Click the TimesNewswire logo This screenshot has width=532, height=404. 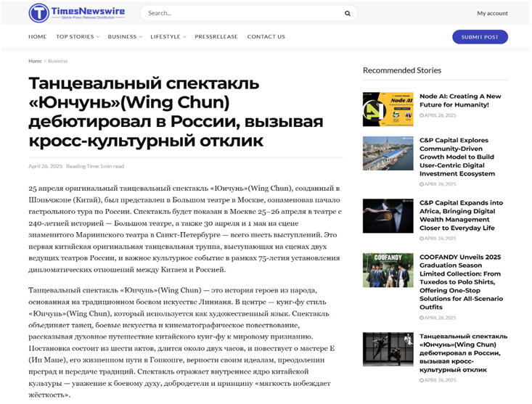coord(77,13)
